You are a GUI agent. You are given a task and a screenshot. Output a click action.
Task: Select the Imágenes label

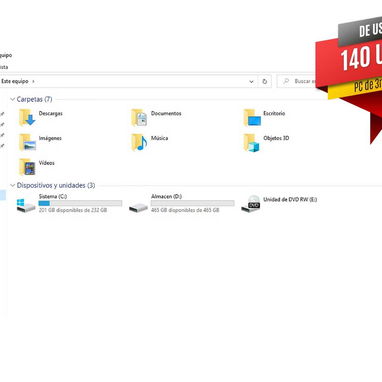[50, 138]
